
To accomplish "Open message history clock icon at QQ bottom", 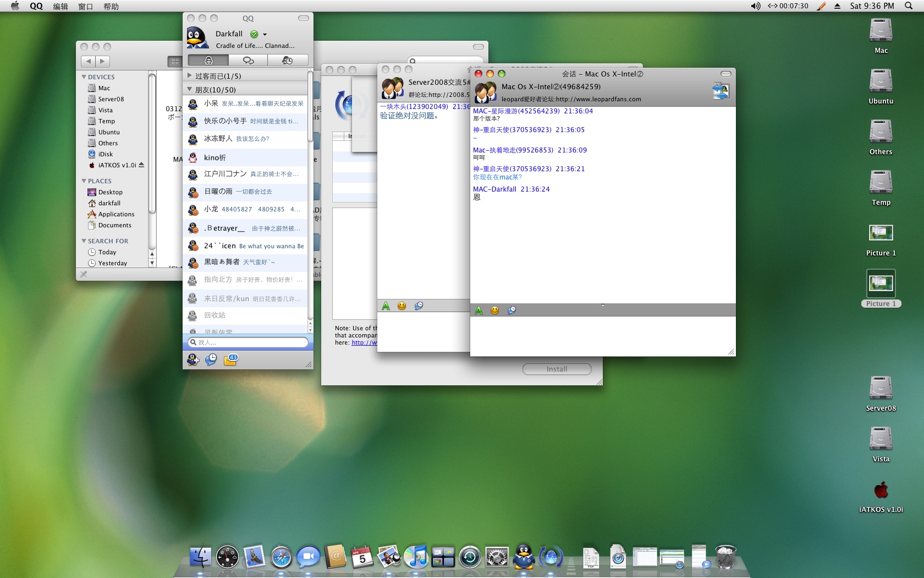I will pos(211,359).
